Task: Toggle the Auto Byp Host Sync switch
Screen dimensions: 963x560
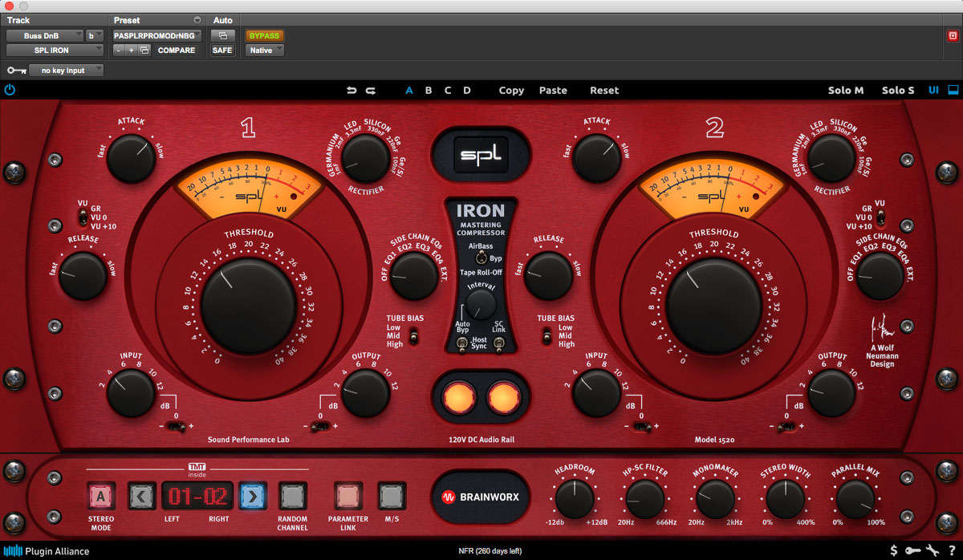Action: pyautogui.click(x=464, y=344)
